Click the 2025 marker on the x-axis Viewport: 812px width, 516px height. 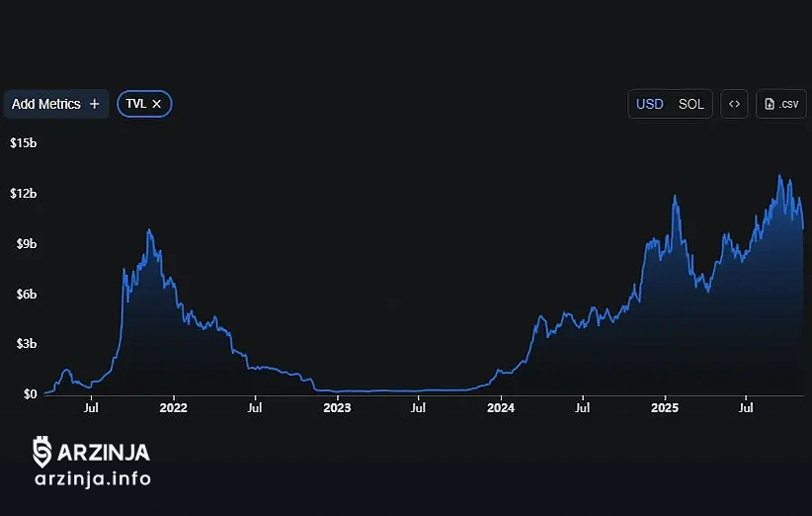pyautogui.click(x=665, y=406)
